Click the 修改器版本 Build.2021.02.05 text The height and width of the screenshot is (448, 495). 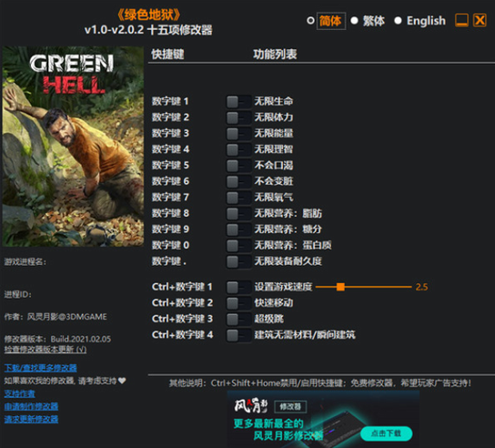pyautogui.click(x=57, y=340)
